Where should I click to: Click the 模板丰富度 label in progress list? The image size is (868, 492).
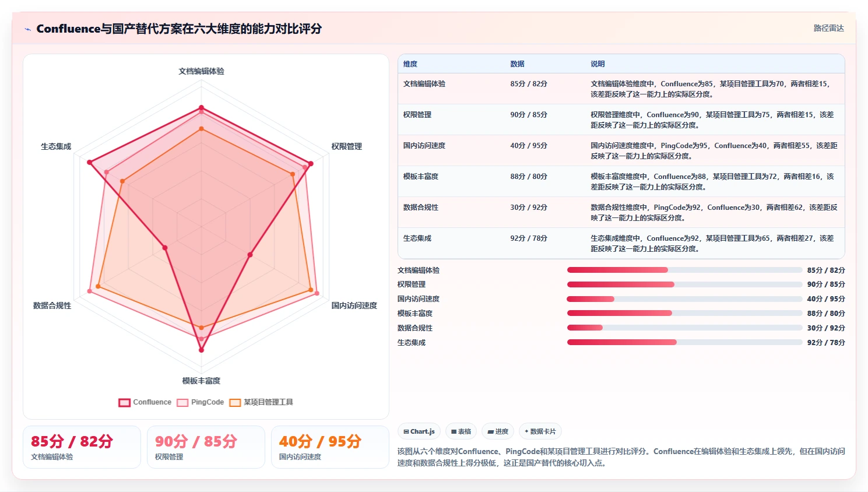coord(415,314)
